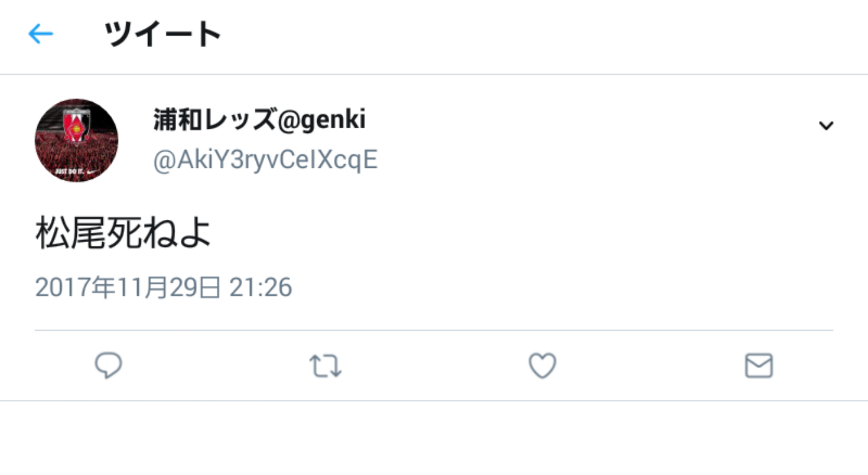Share via the envelope message icon
Viewport: 868px width, 475px height.
pyautogui.click(x=758, y=366)
